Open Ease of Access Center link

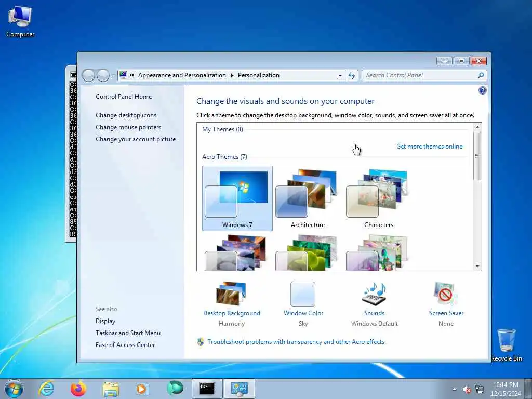tap(125, 345)
